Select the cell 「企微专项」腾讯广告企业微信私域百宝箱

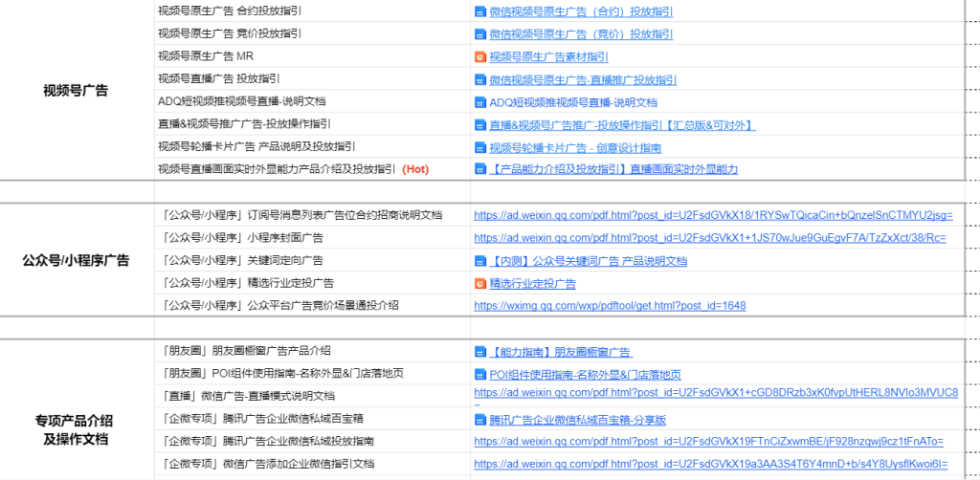[313, 419]
